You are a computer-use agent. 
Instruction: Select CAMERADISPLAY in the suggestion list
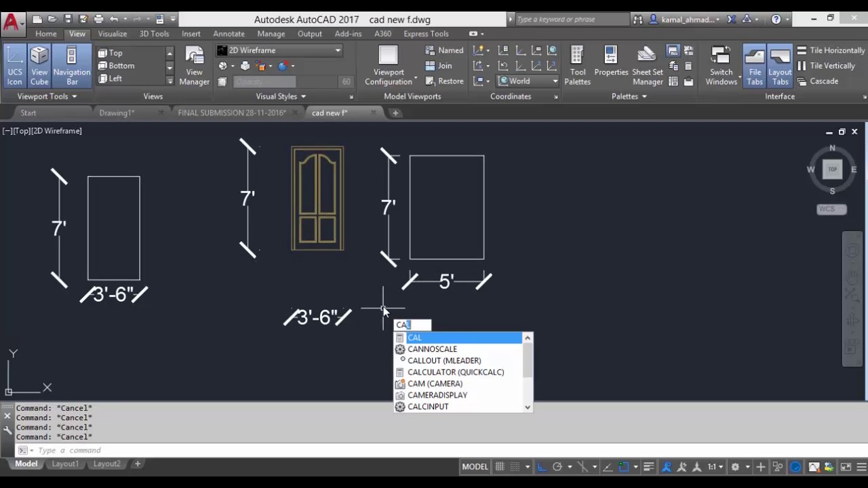459,395
